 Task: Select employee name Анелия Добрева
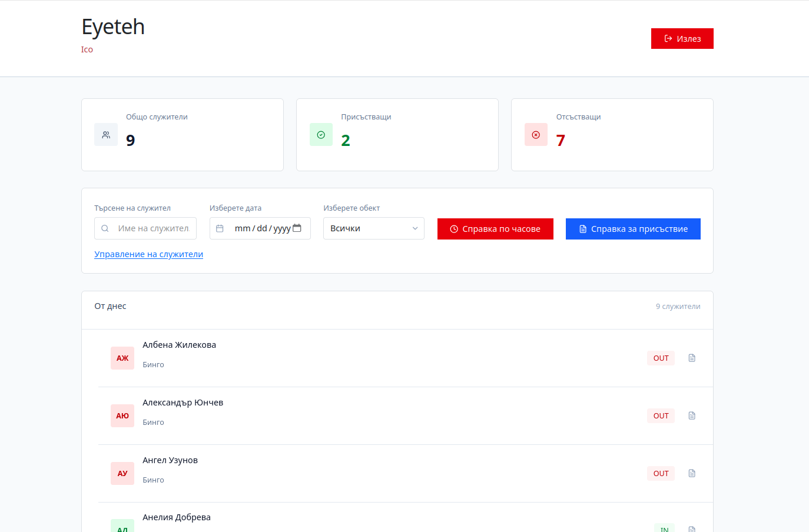(x=177, y=517)
